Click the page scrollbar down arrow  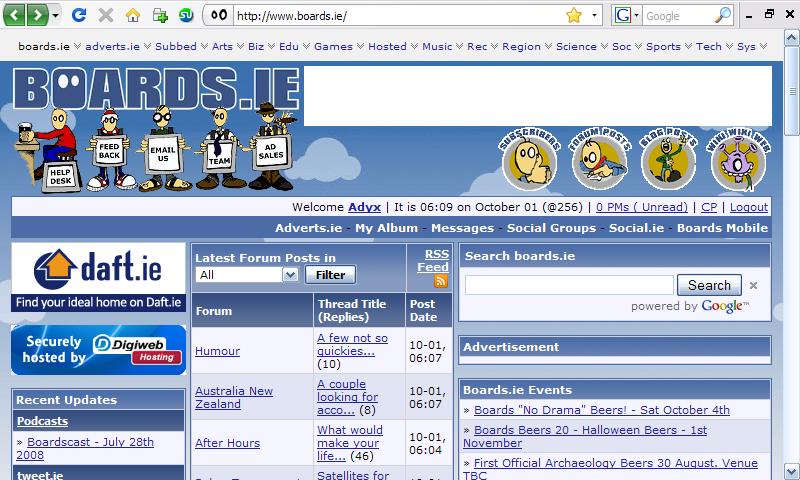791,471
